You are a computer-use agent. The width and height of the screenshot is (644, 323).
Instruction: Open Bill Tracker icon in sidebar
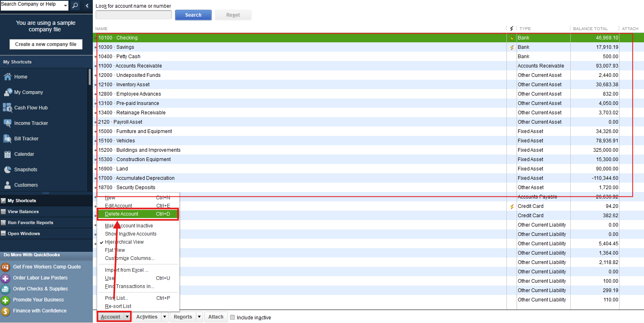[7, 138]
